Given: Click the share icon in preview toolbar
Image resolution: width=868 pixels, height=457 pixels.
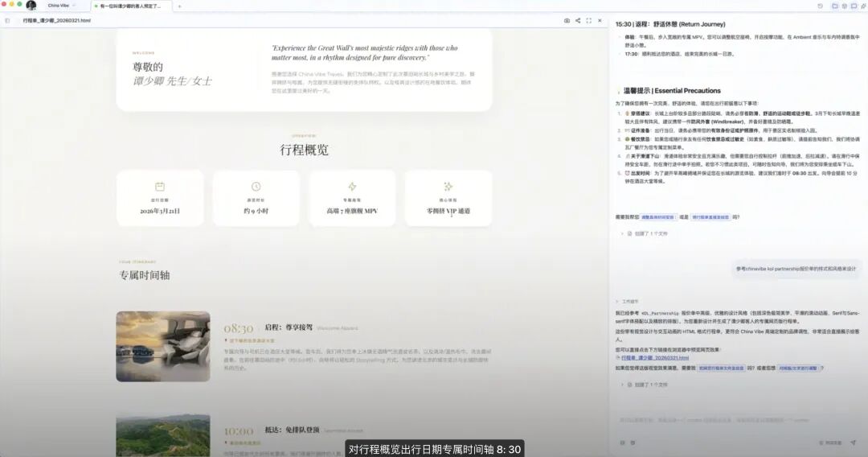Looking at the screenshot, I should [578, 20].
